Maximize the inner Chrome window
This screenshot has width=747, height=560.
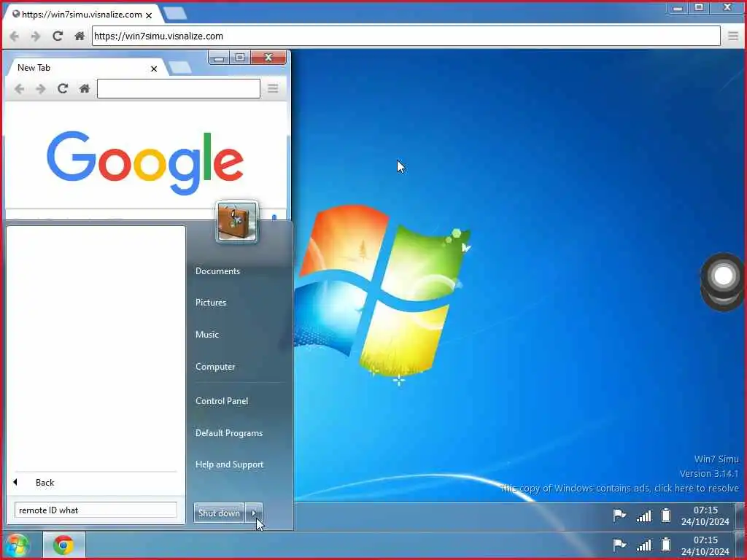coord(240,58)
